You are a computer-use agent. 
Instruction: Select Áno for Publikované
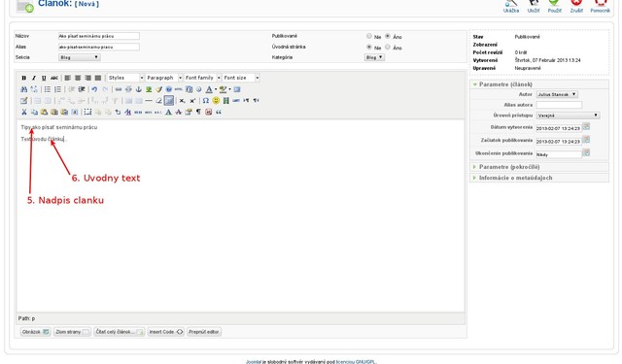(388, 36)
